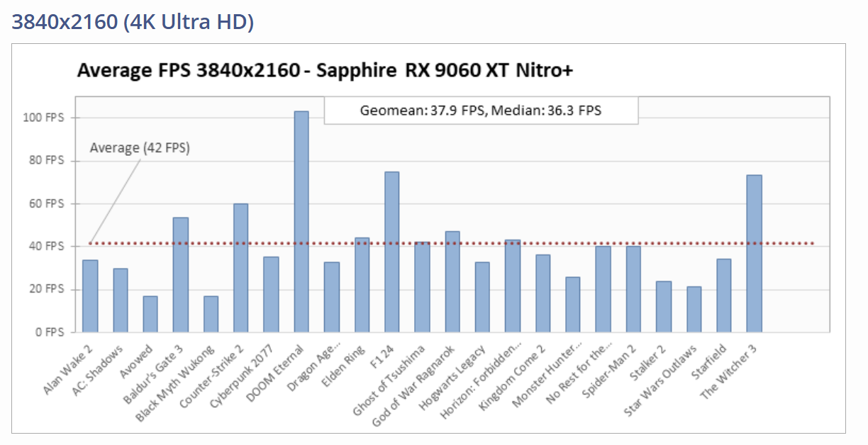Click the 3840x2160 (4K Ultra HD) heading
The height and width of the screenshot is (445, 868).
[133, 22]
